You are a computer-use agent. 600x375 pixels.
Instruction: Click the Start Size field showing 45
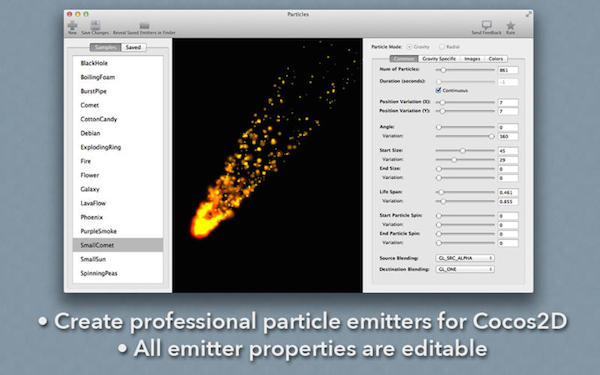(508, 151)
